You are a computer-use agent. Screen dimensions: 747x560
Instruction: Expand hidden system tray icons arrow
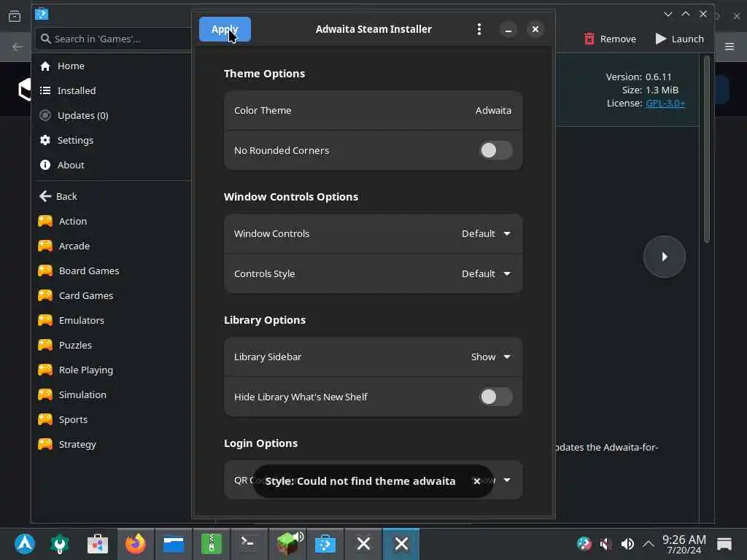pyautogui.click(x=649, y=544)
